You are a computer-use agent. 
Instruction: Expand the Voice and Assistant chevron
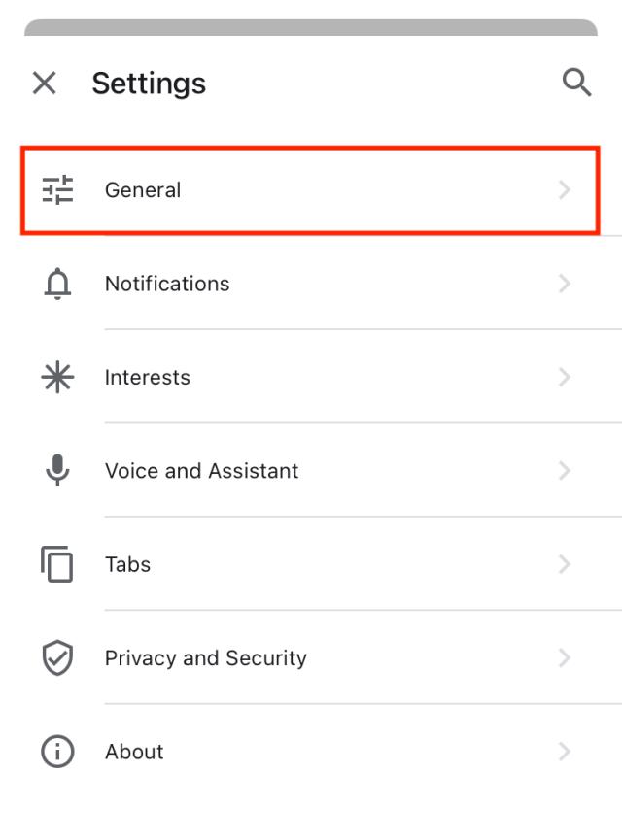565,471
